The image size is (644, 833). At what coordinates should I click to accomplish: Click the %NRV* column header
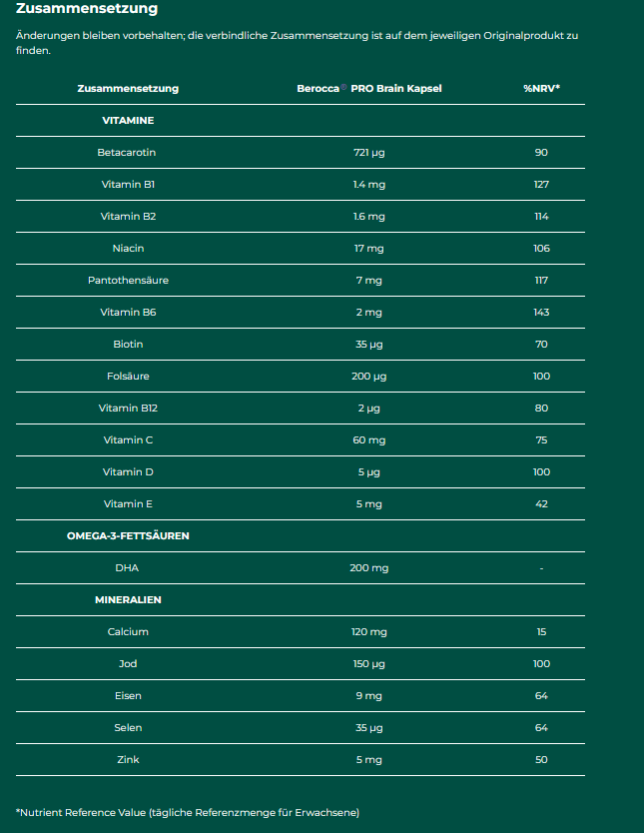(x=541, y=88)
